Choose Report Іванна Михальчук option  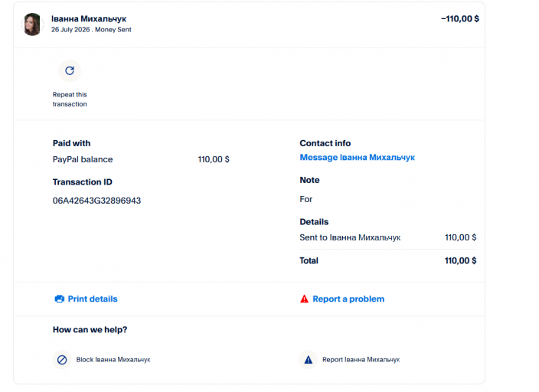(x=361, y=360)
